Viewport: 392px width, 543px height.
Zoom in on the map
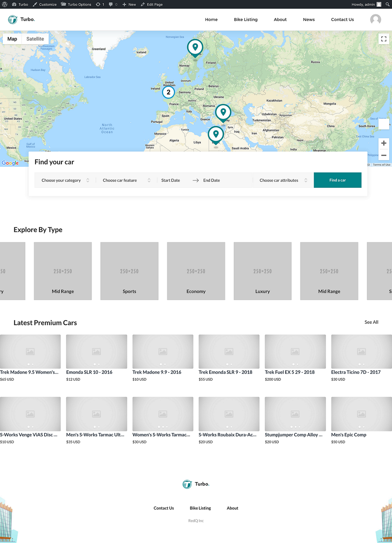coord(383,143)
